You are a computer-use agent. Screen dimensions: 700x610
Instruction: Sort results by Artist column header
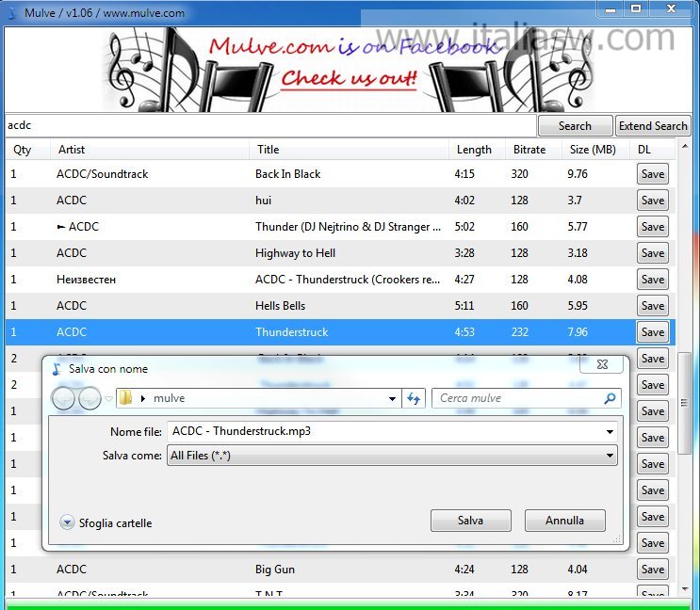[150, 150]
